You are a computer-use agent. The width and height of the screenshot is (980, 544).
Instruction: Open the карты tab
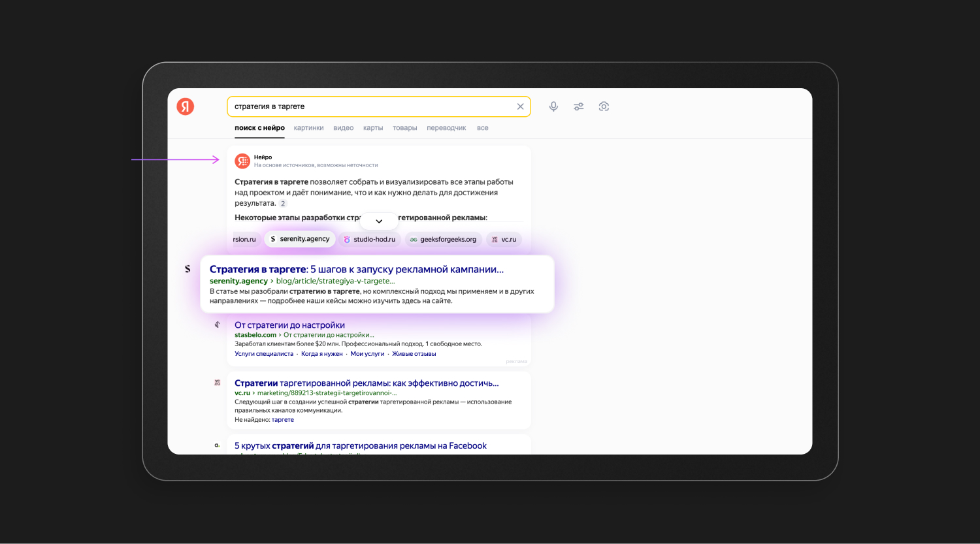pyautogui.click(x=373, y=128)
